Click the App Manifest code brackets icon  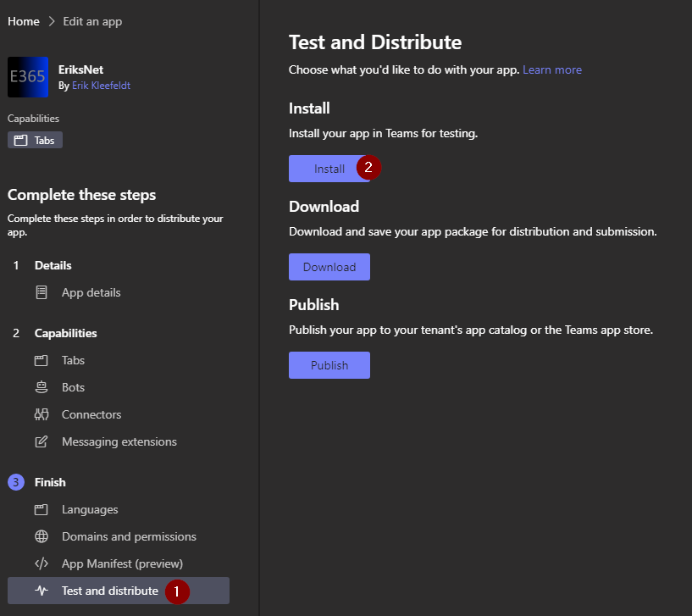click(x=41, y=563)
